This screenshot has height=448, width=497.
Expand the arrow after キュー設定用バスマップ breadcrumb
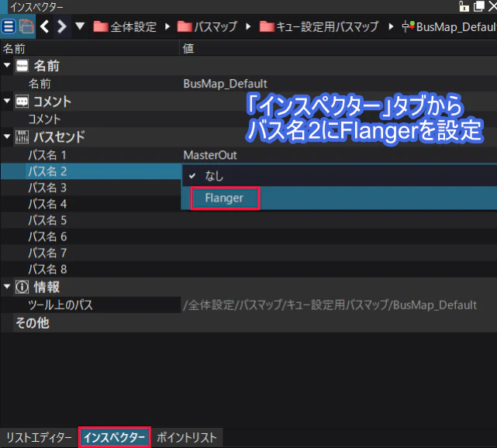[x=391, y=26]
